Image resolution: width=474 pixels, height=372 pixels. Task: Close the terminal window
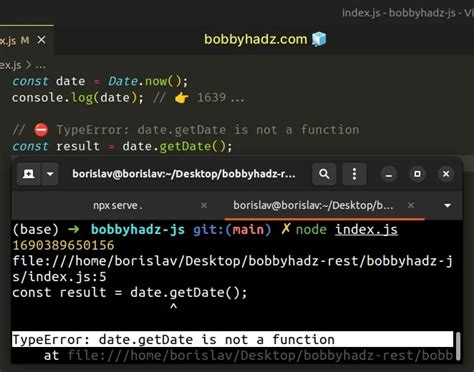pyautogui.click(x=446, y=174)
